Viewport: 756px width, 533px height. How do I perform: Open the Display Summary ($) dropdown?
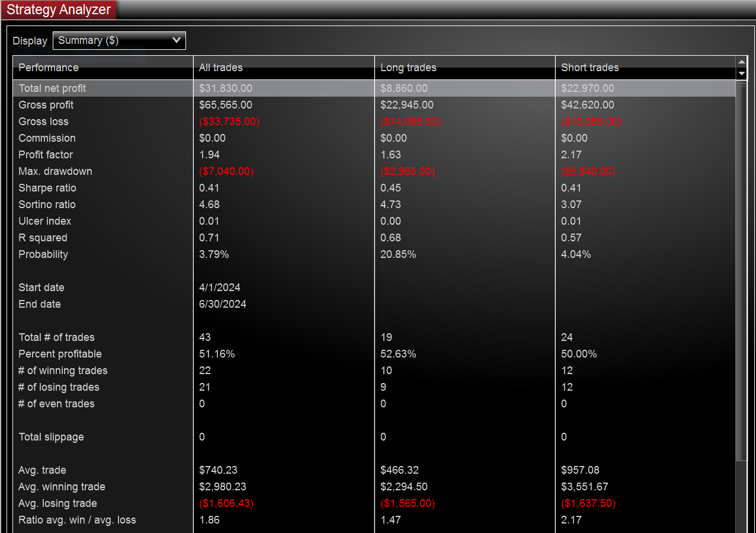click(118, 40)
